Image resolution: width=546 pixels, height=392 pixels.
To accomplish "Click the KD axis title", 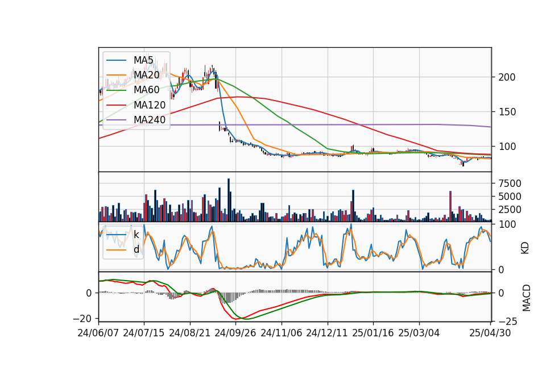I will pyautogui.click(x=525, y=248).
